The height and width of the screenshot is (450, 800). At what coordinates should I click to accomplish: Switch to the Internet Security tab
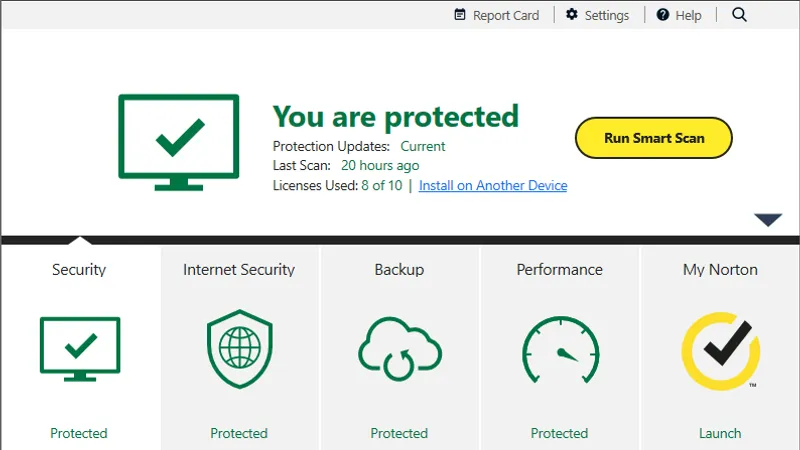(239, 269)
